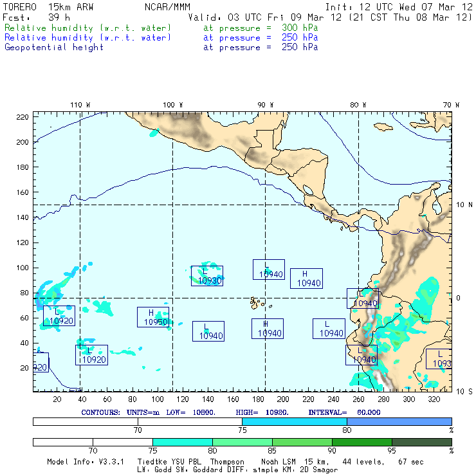Click the 'TORERO 15km ARW' title text
Image resolution: width=476 pixels, height=476 pixels.
(48, 7)
